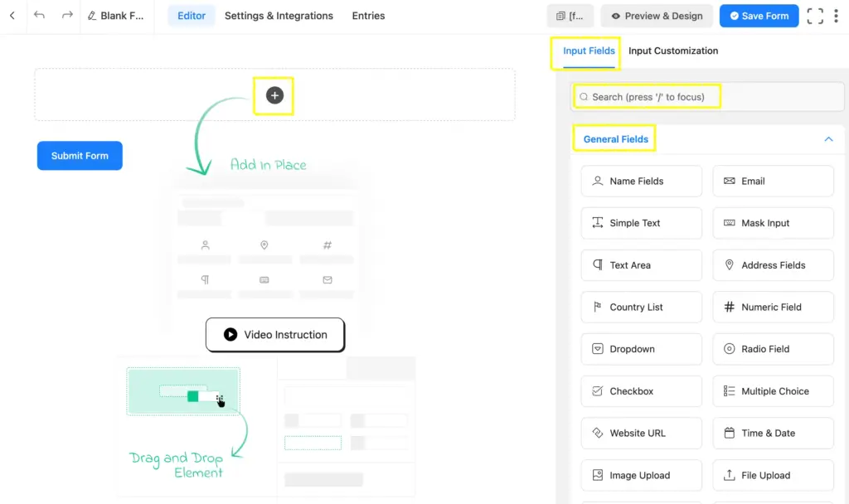Add a Numeric Field input
This screenshot has height=504, width=849.
click(772, 307)
